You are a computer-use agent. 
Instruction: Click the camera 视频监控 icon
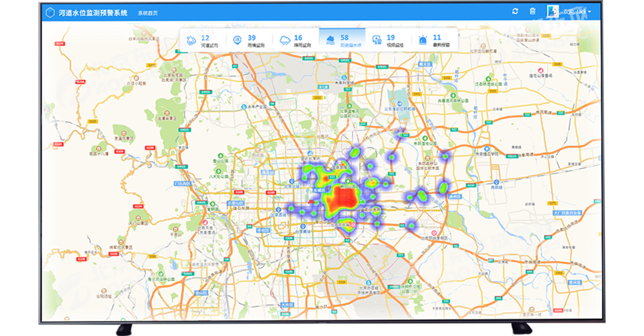[377, 40]
